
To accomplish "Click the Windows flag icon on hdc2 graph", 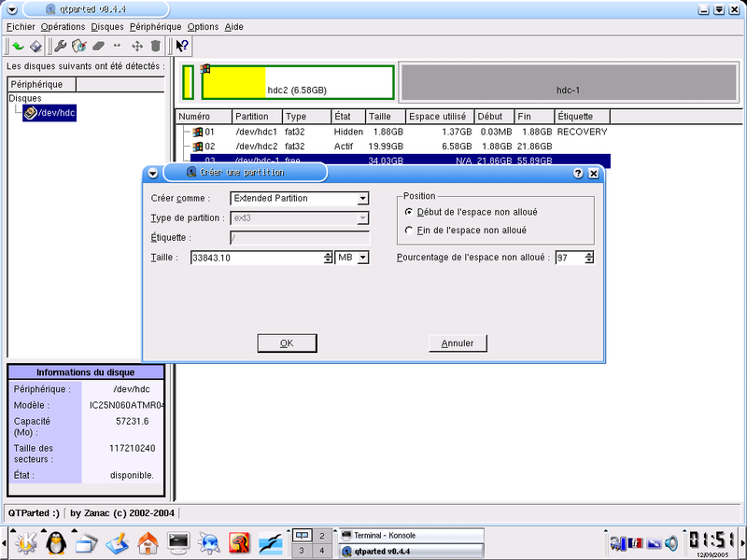I will pos(205,68).
